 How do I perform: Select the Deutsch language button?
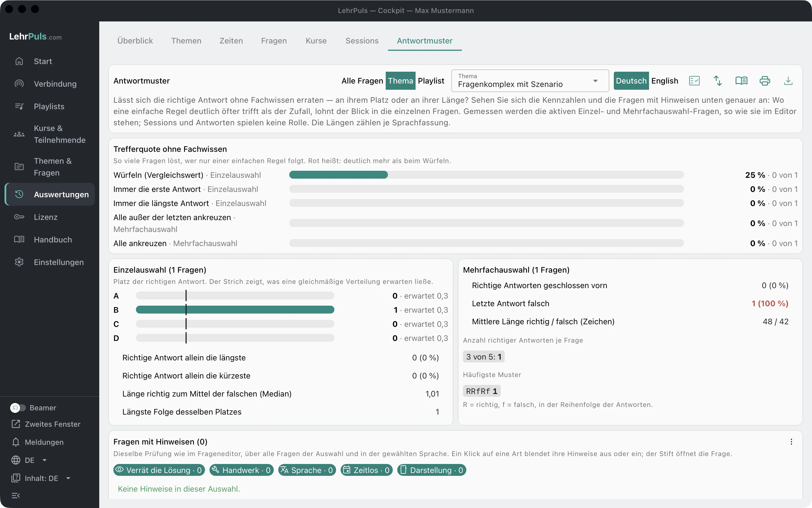point(631,81)
